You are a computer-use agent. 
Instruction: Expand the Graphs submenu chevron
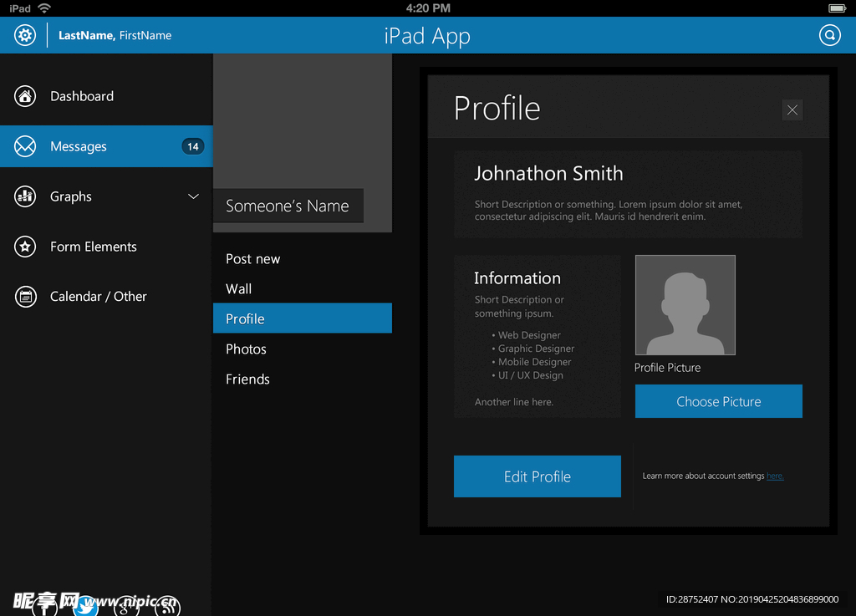[193, 196]
